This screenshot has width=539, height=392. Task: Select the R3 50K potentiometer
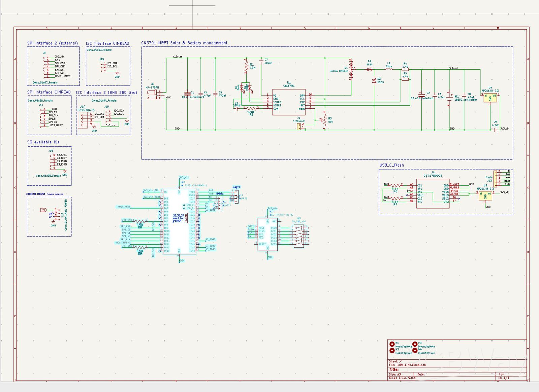tap(324, 120)
